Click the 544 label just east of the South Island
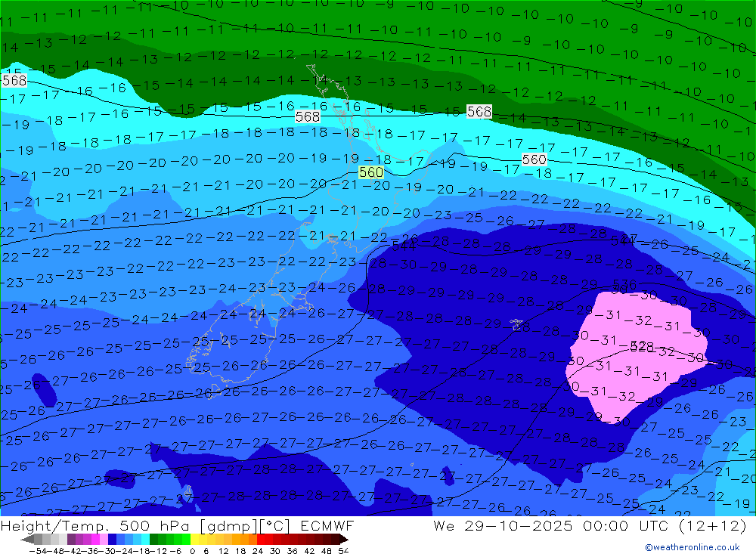 404,246
